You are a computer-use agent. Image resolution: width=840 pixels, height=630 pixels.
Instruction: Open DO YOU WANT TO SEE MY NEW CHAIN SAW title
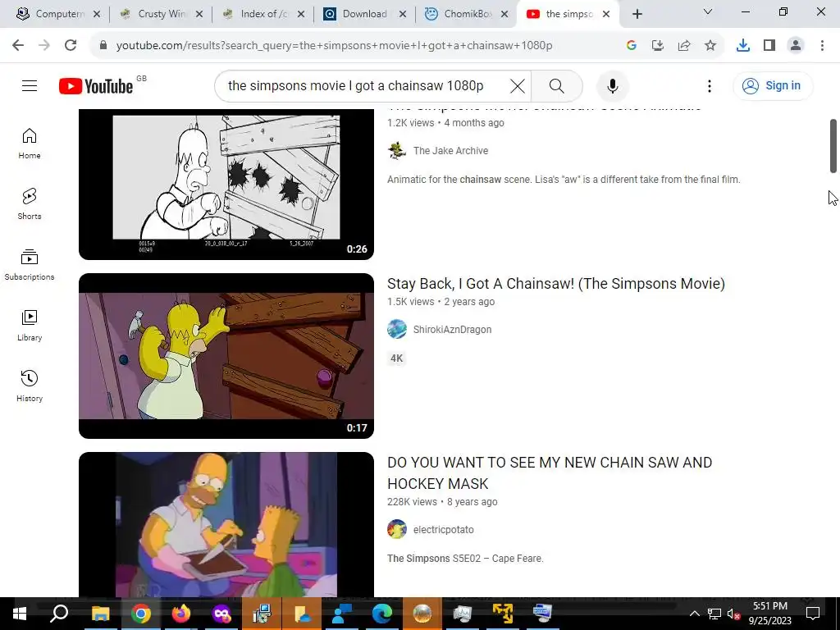point(550,473)
